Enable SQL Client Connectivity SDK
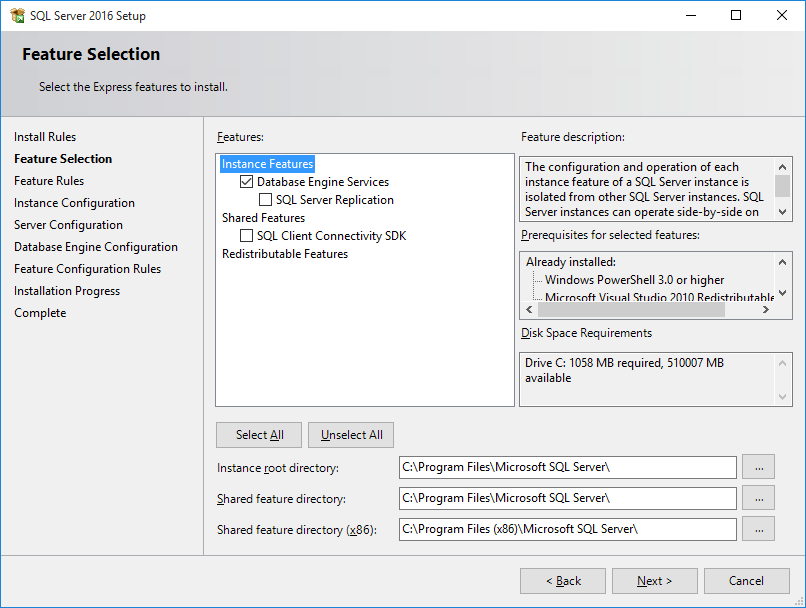The width and height of the screenshot is (806, 608). point(245,234)
